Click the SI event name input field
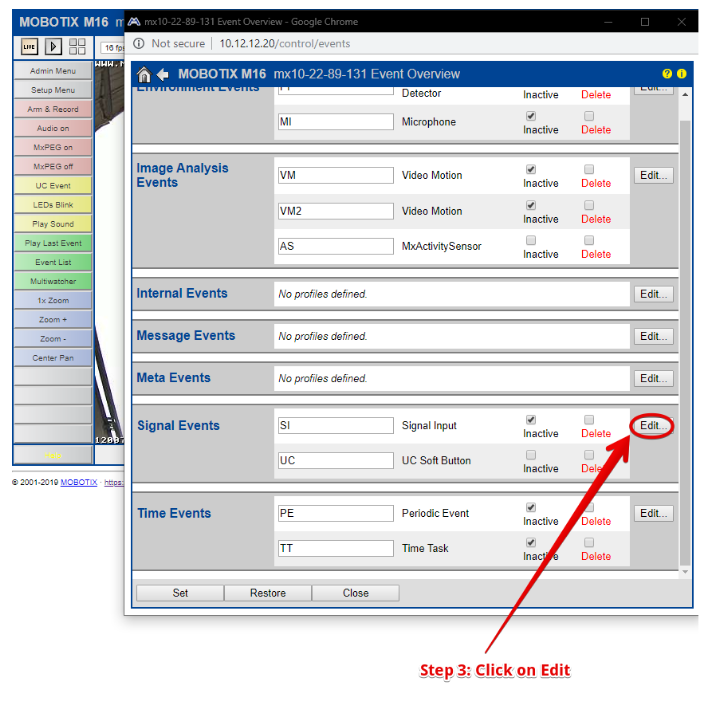 pyautogui.click(x=336, y=426)
